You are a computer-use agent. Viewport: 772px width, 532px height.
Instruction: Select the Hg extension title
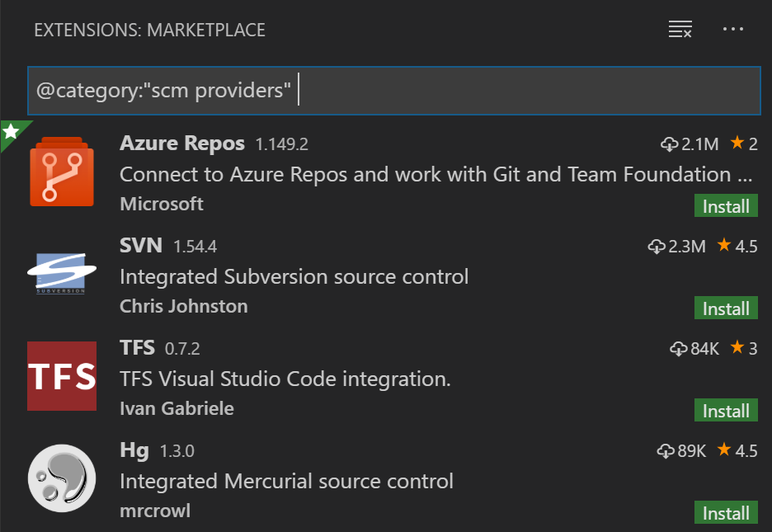point(134,450)
